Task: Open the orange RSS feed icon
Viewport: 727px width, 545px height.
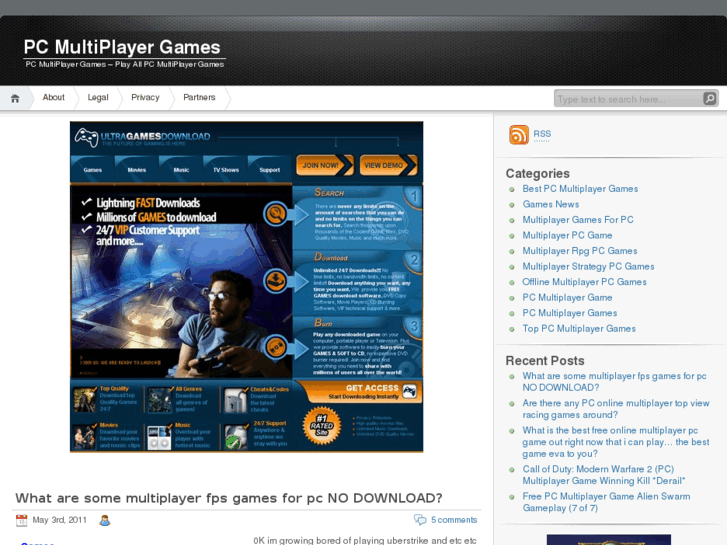Action: pyautogui.click(x=519, y=135)
